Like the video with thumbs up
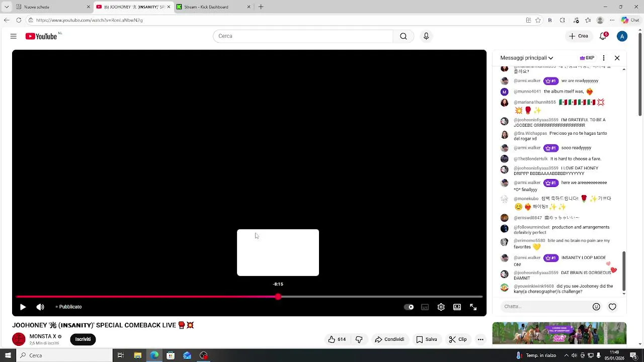The width and height of the screenshot is (644, 362). click(337, 339)
